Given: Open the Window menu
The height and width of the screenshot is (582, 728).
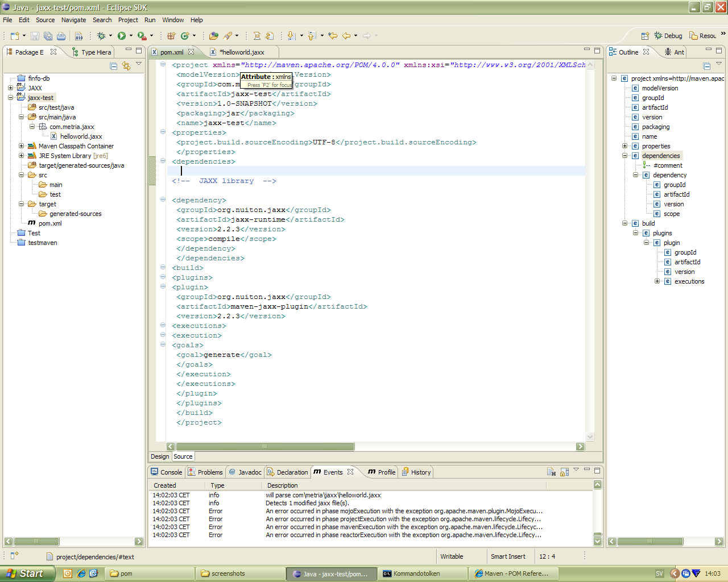Looking at the screenshot, I should click(x=173, y=20).
